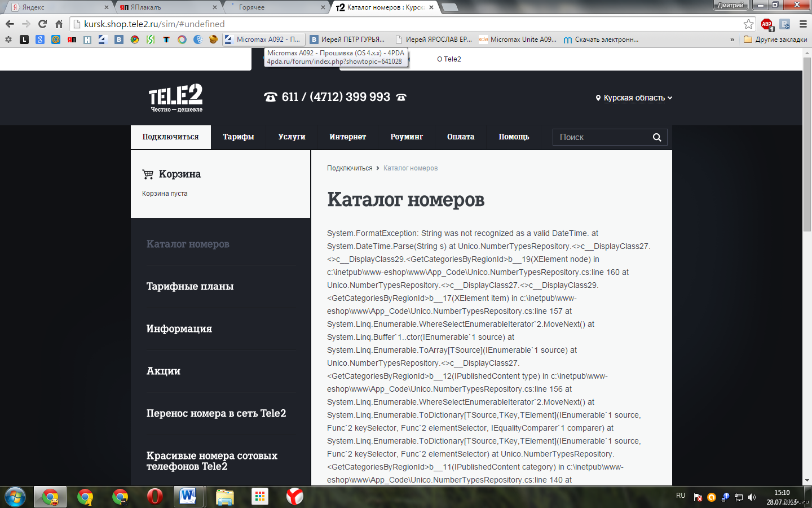Open the Помощь menu item
Image resolution: width=812 pixels, height=508 pixels.
pos(514,137)
